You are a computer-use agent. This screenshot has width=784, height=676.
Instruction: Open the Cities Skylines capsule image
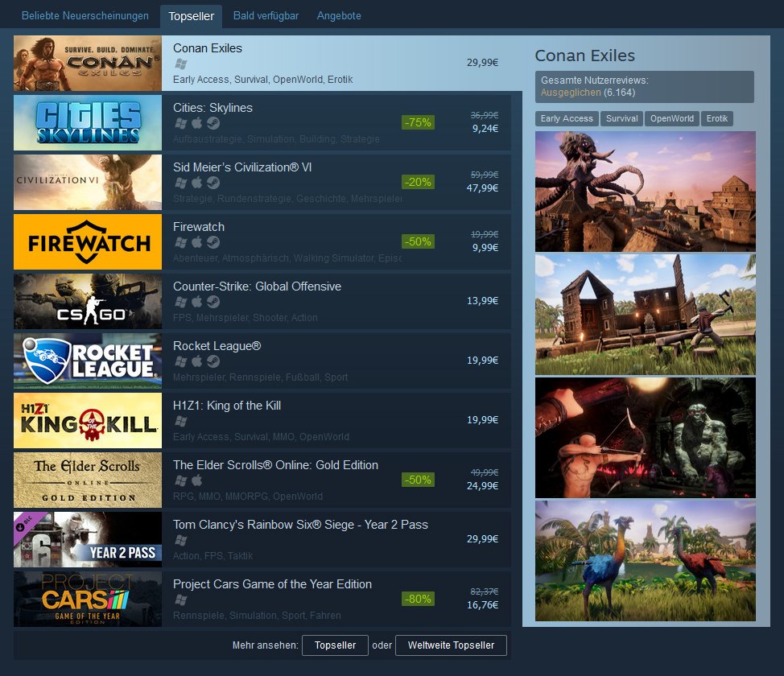click(88, 122)
